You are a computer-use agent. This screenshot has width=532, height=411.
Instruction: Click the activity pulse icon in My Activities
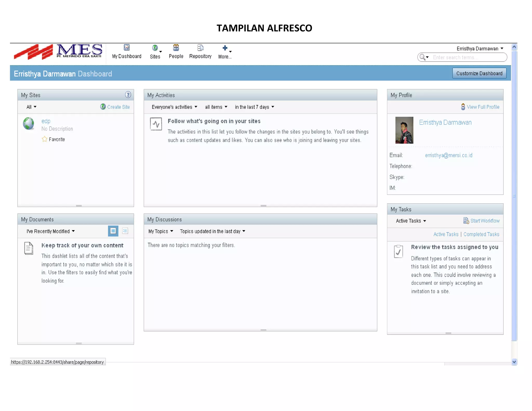tap(156, 124)
